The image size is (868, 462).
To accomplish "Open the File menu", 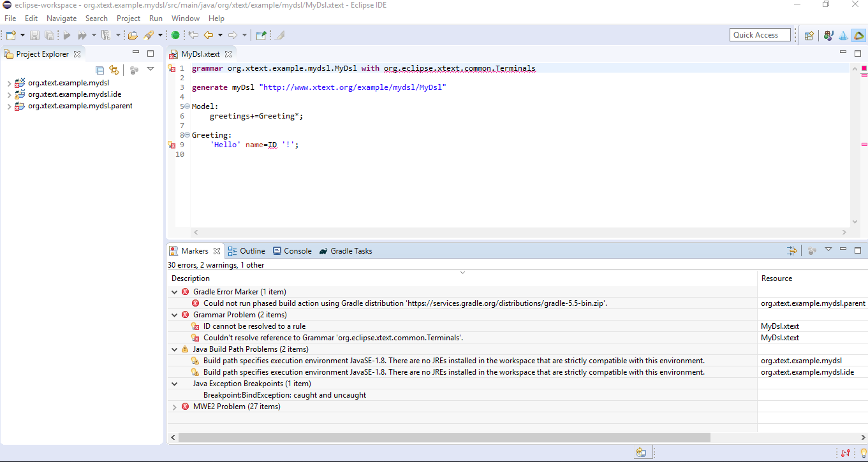I will point(10,18).
